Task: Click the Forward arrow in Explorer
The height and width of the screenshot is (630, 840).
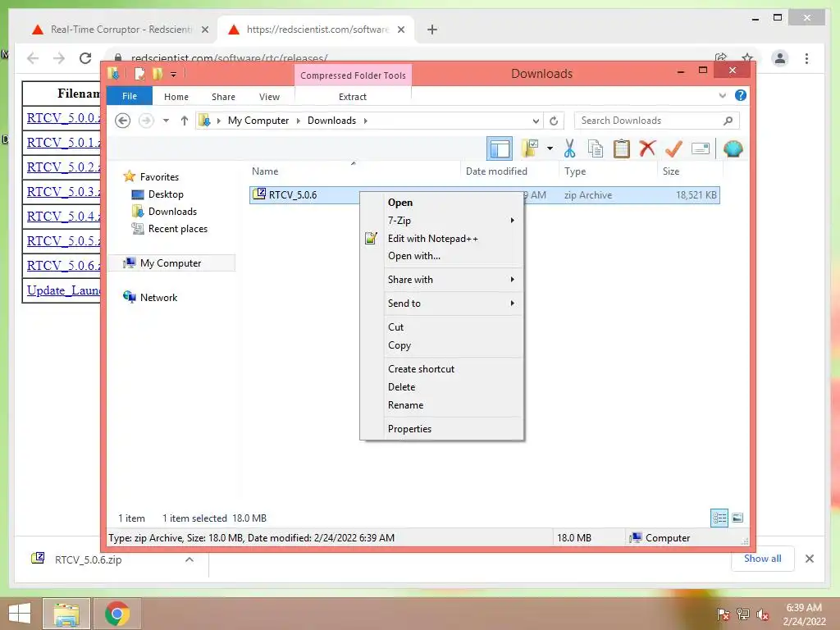Action: click(x=146, y=121)
